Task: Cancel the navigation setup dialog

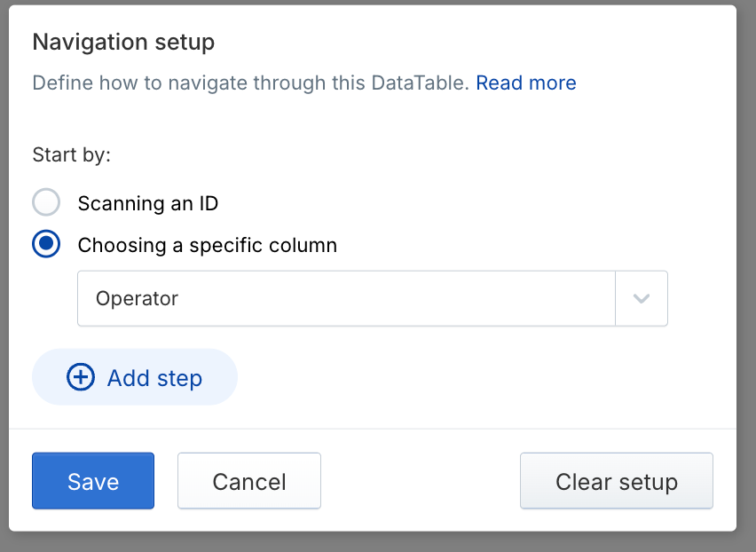Action: coord(249,481)
